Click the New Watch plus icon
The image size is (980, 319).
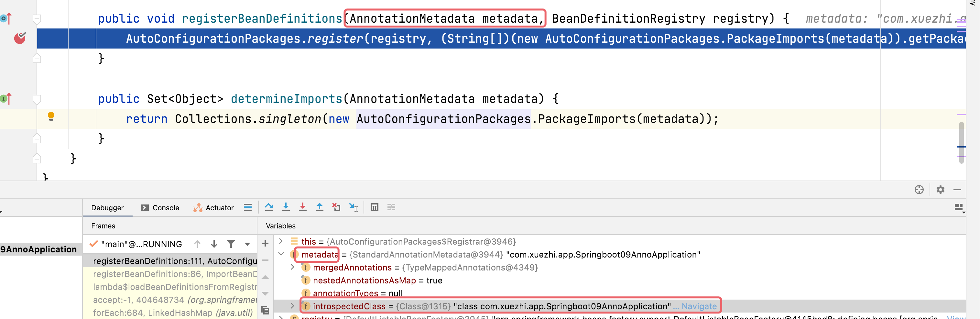pos(265,243)
